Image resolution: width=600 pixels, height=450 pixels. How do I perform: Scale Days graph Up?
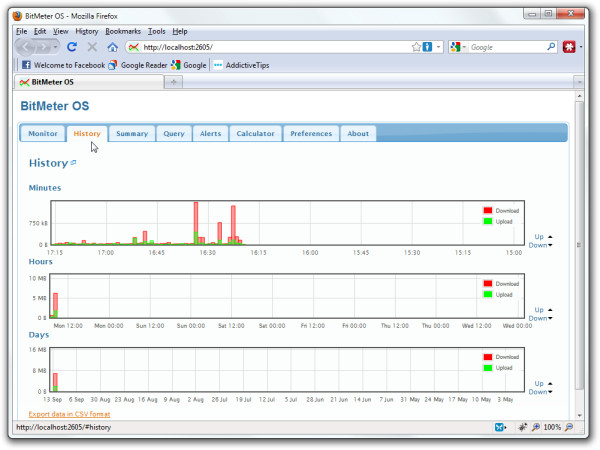coord(543,383)
